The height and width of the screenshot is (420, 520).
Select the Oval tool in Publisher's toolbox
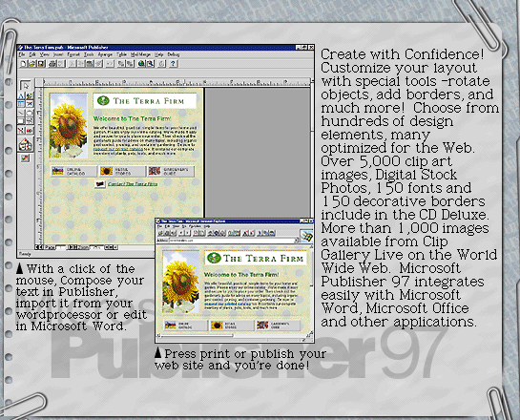click(30, 113)
